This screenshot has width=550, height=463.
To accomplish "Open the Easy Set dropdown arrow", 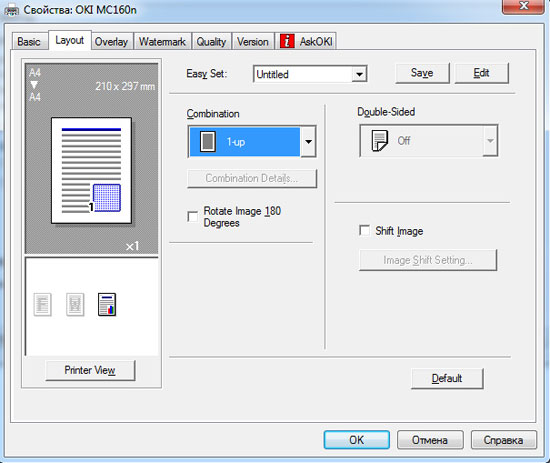I will (x=359, y=74).
